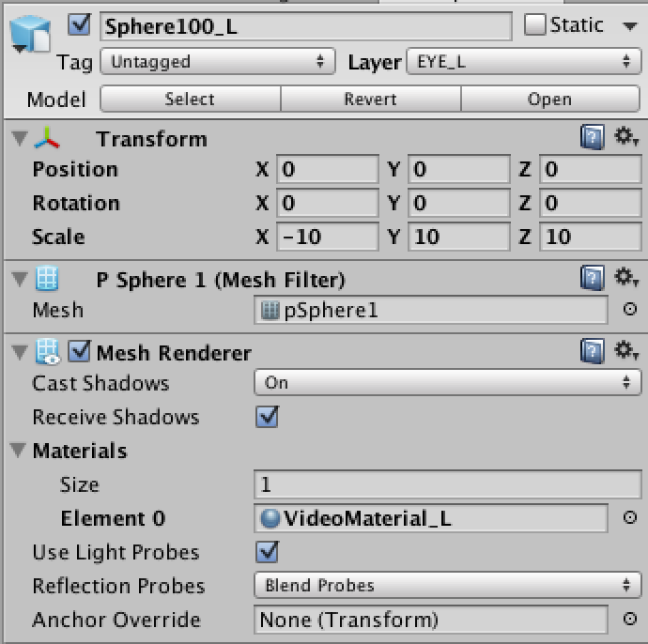Enable the Static checkbox

[x=534, y=24]
